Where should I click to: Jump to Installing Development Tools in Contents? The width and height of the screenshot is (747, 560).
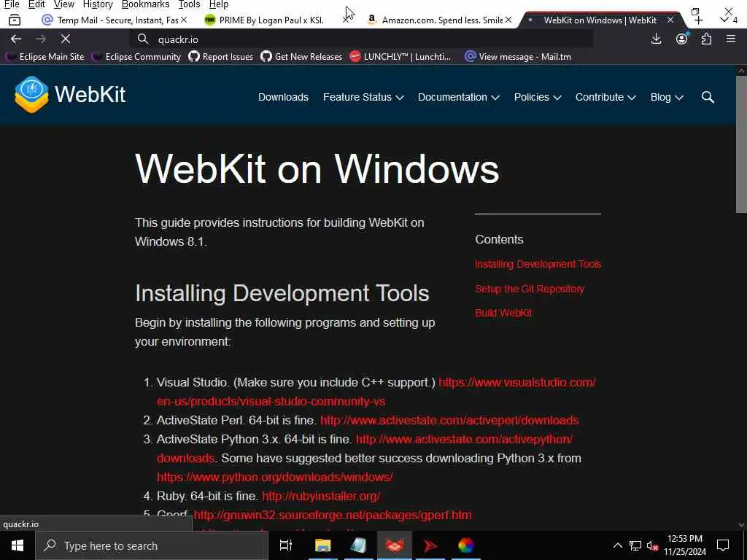coord(538,264)
